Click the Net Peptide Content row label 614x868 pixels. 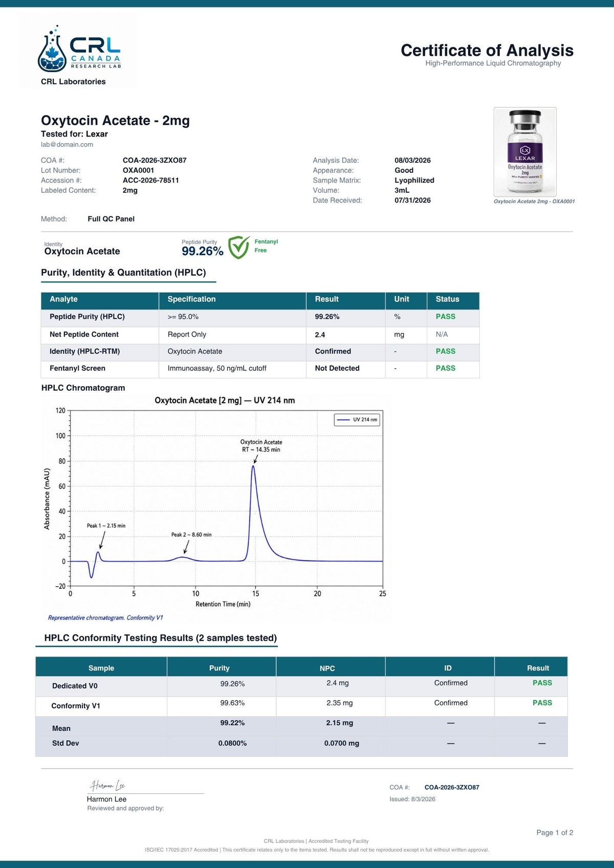[84, 334]
